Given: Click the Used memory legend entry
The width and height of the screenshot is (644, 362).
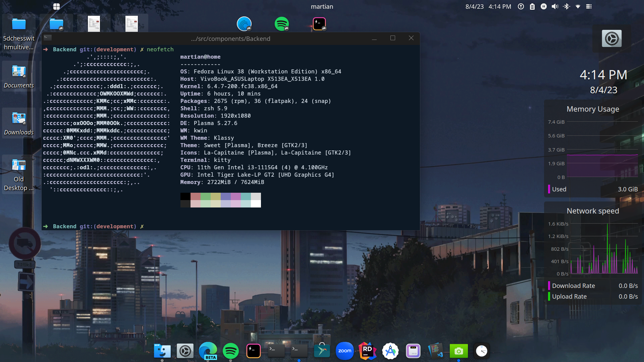Looking at the screenshot, I should [593, 189].
